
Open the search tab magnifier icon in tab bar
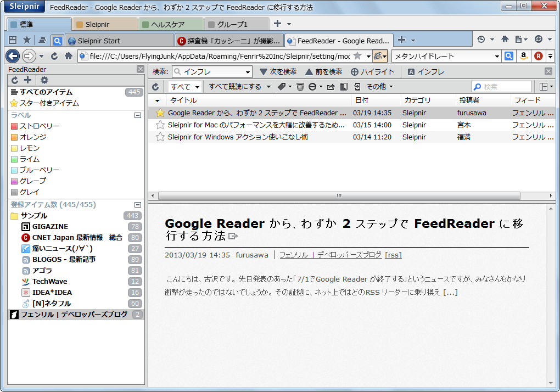(57, 41)
